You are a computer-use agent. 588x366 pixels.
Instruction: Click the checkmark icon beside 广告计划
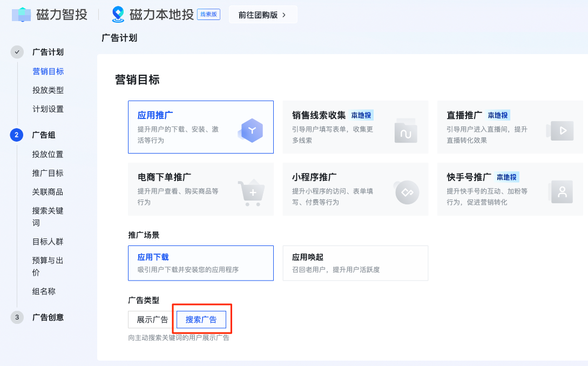(18, 52)
